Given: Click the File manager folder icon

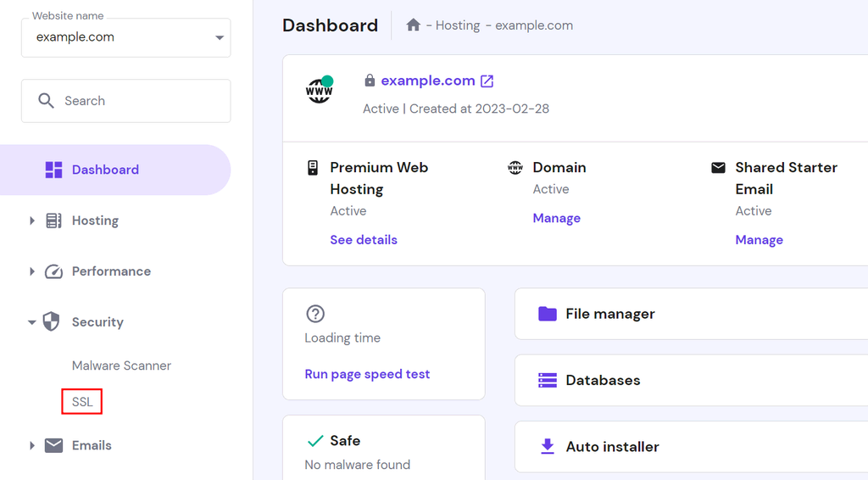Looking at the screenshot, I should pos(548,314).
